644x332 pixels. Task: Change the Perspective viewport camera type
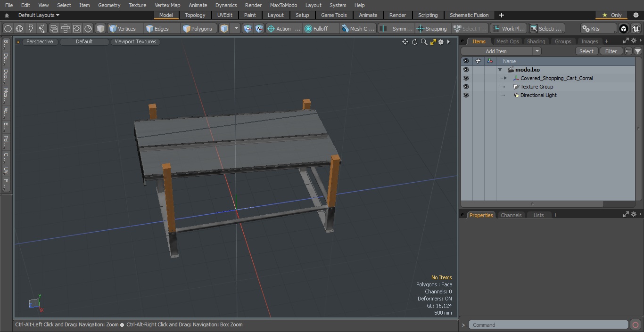pos(40,41)
